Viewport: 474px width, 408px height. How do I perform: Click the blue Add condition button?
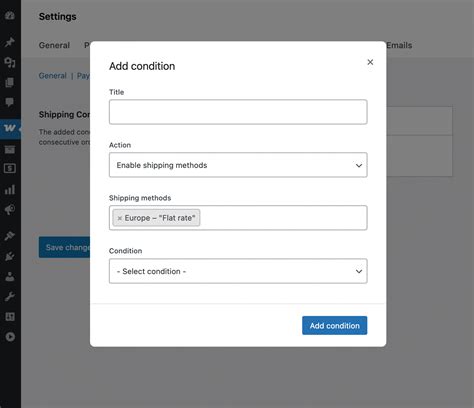334,325
